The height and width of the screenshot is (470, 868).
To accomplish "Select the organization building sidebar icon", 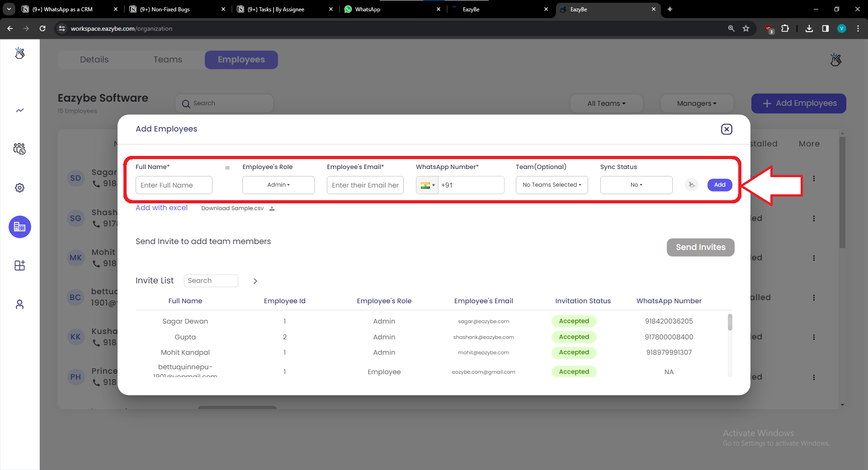I will tap(20, 227).
